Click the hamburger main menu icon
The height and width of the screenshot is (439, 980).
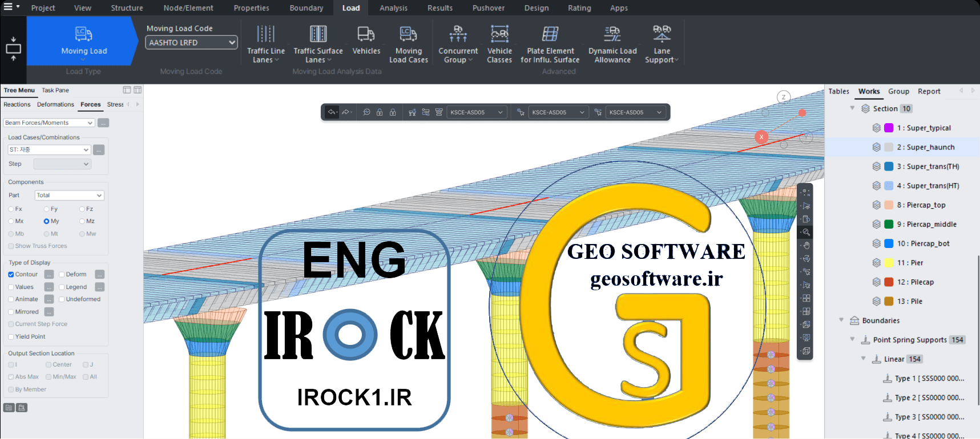tap(9, 7)
